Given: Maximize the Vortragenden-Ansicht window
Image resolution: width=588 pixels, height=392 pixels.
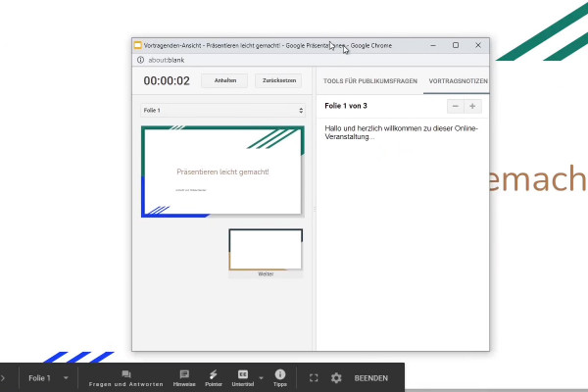Looking at the screenshot, I should (x=456, y=45).
